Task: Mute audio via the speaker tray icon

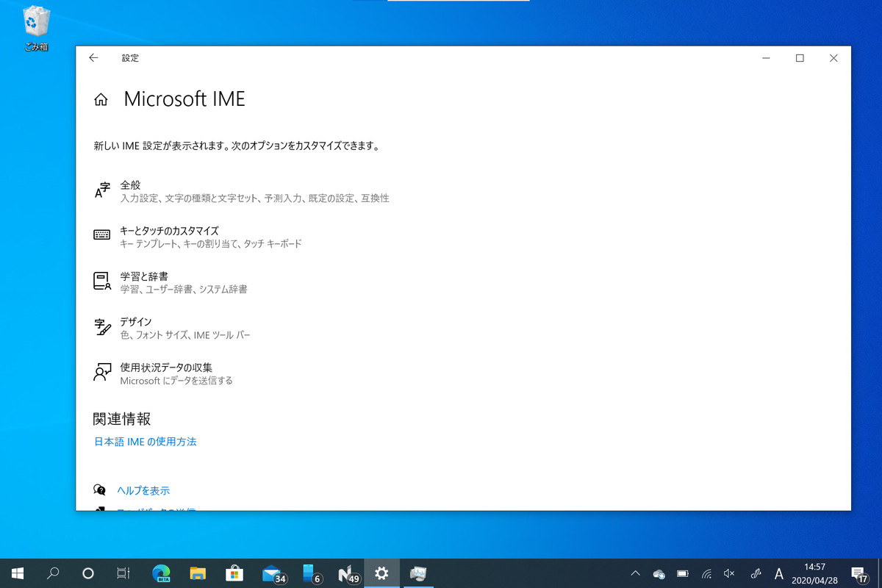Action: coord(729,573)
